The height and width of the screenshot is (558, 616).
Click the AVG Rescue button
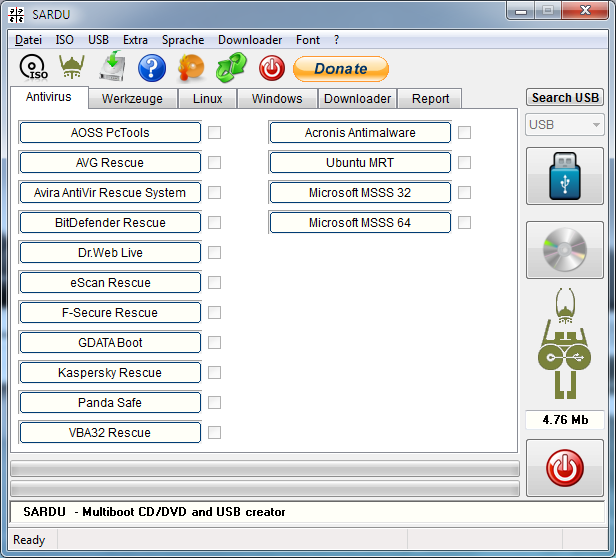[110, 162]
